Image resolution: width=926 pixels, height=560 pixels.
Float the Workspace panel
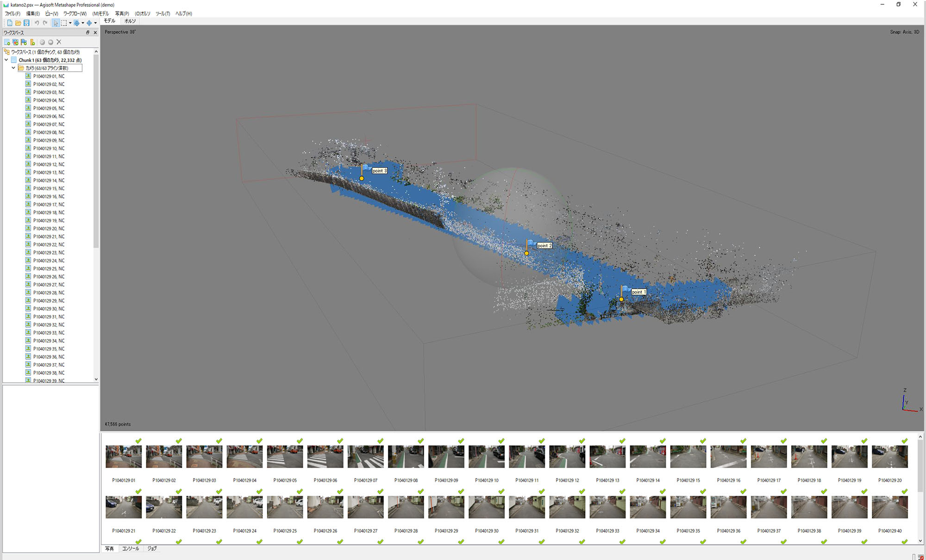coord(88,32)
